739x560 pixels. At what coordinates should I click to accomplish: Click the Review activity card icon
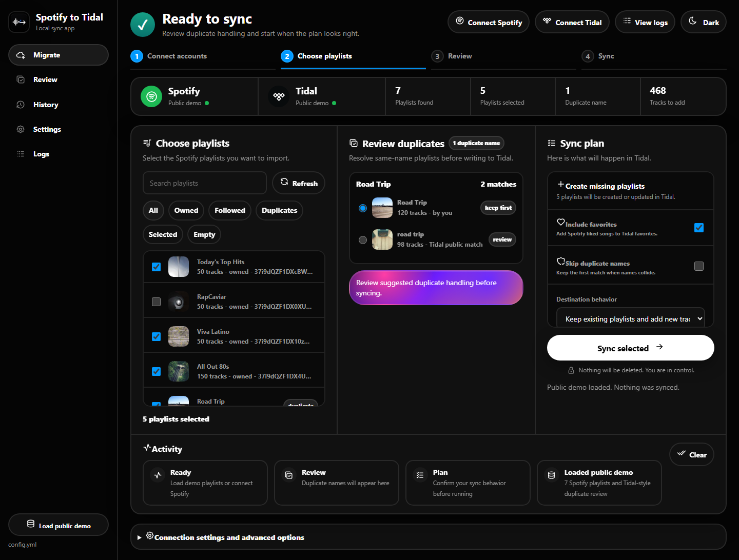(x=289, y=475)
